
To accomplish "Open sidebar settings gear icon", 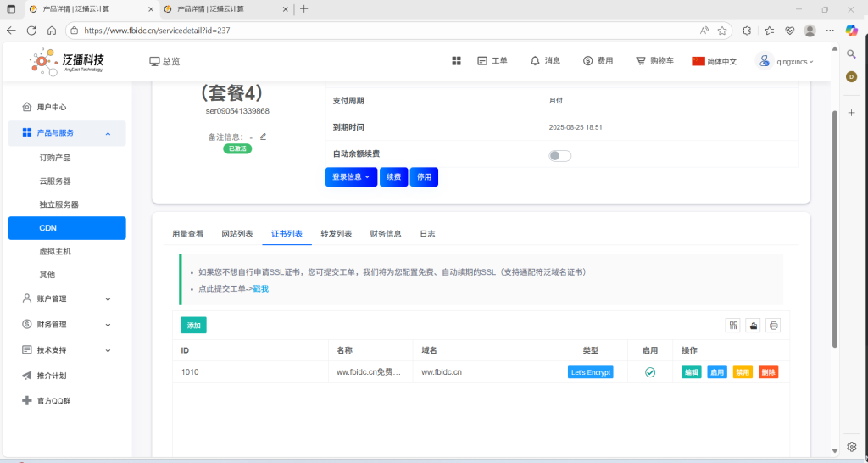I will pyautogui.click(x=851, y=446).
